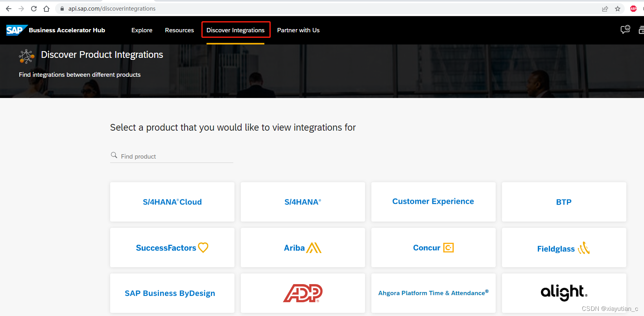Bookmark page with the star icon

point(618,9)
